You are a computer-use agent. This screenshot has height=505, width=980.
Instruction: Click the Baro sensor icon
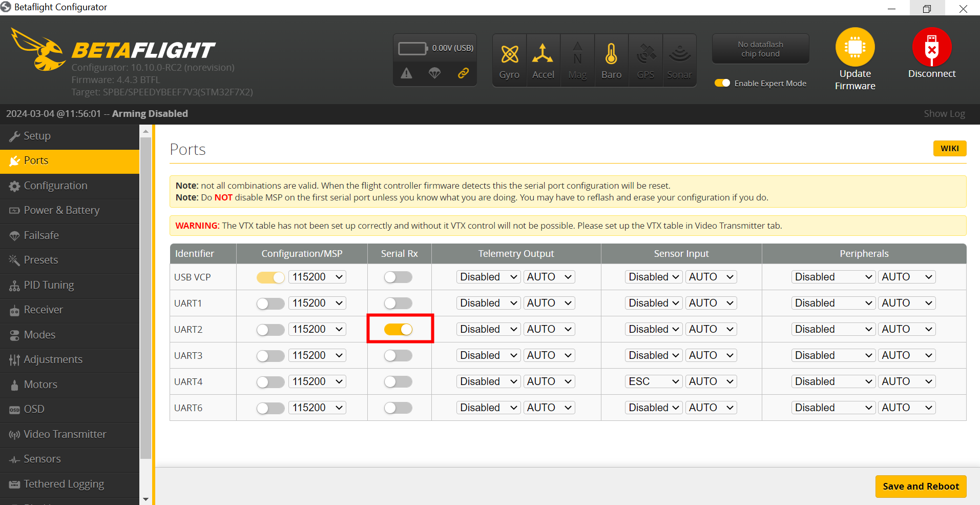[611, 53]
